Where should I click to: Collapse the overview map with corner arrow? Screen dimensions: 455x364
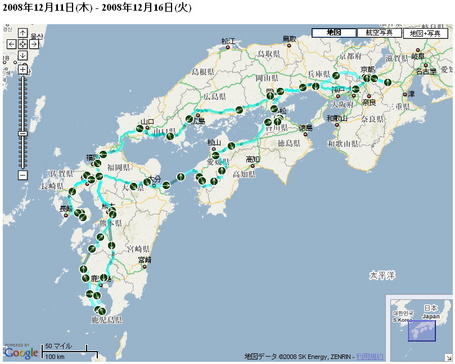click(447, 357)
